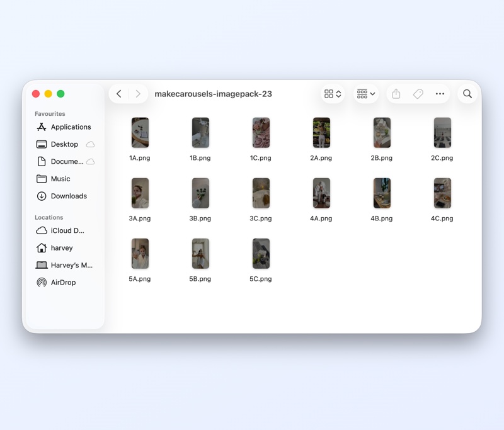Click the iCloud status icon beside Desktop

tap(90, 144)
